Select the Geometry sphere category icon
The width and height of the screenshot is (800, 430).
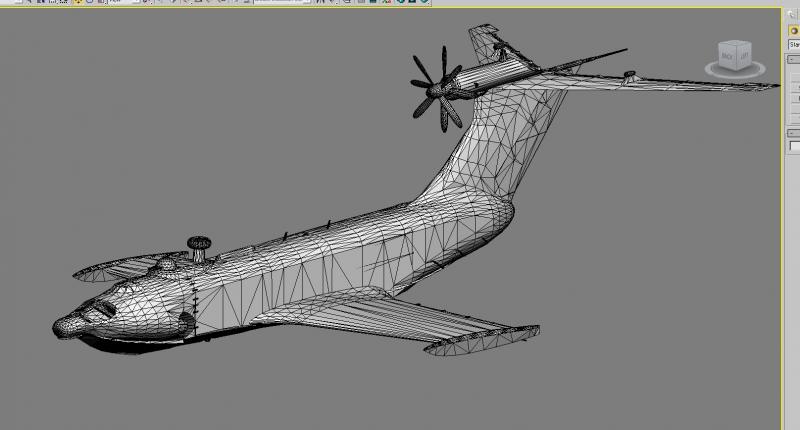[794, 31]
